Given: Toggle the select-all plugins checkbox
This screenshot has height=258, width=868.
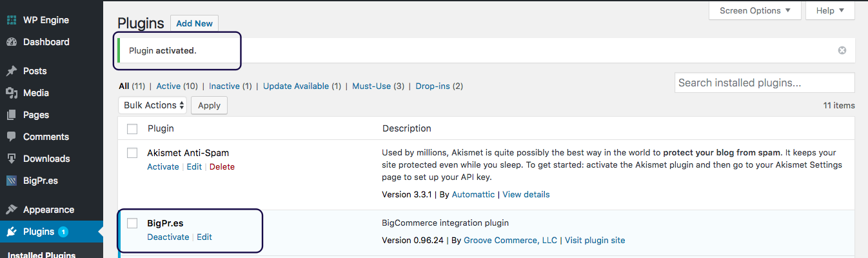Looking at the screenshot, I should click(132, 129).
